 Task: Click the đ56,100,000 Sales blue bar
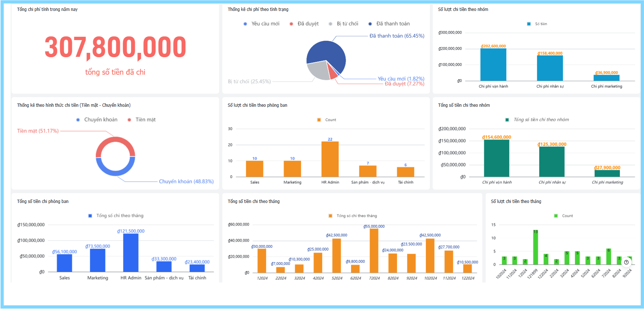(64, 263)
